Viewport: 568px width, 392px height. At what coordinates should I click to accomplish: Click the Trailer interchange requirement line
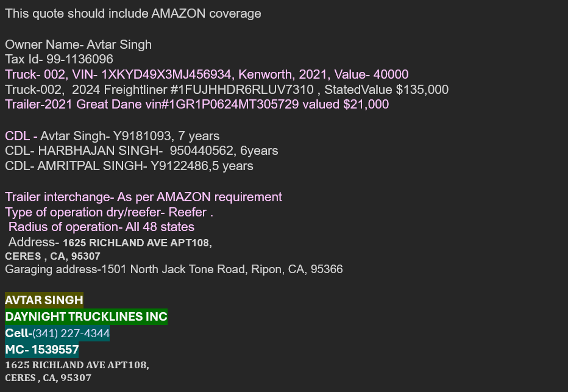143,197
